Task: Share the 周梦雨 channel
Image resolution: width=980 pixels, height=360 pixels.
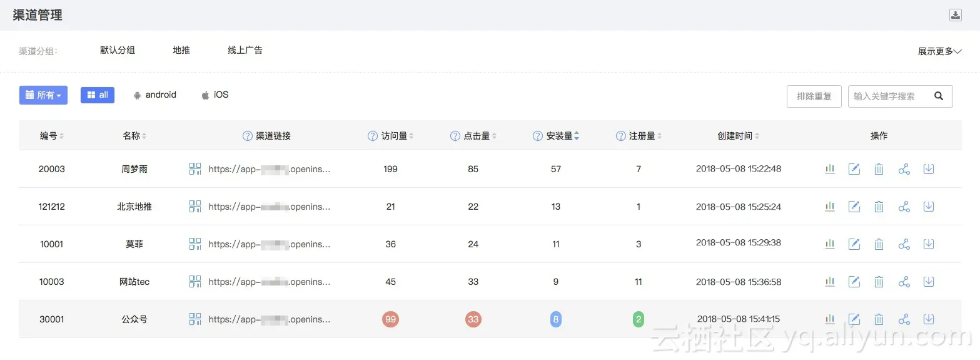Action: pos(904,169)
